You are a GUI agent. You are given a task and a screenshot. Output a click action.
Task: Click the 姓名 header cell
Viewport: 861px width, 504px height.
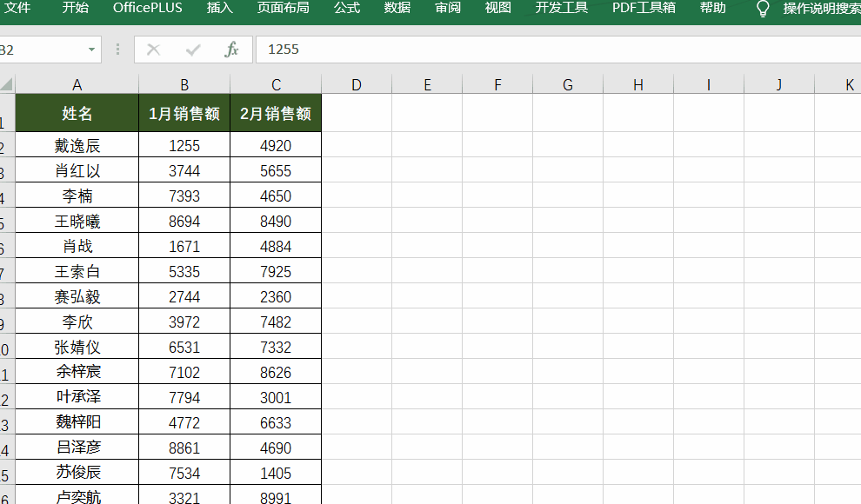77,113
